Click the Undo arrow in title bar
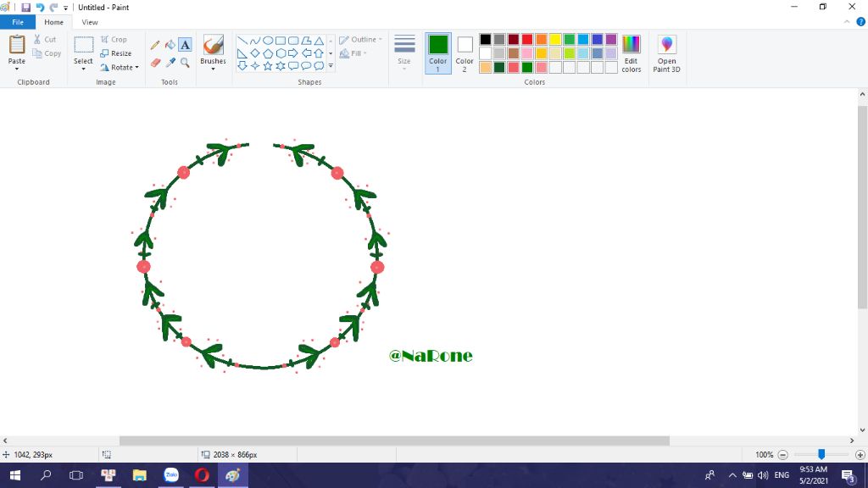This screenshot has width=868, height=488. point(40,7)
